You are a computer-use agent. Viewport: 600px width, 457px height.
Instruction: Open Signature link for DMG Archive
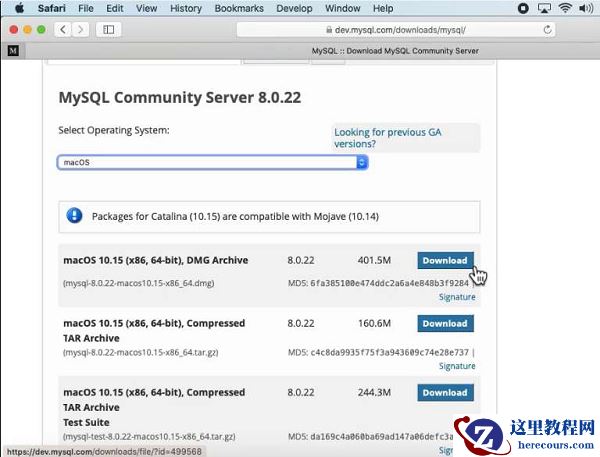click(x=457, y=297)
